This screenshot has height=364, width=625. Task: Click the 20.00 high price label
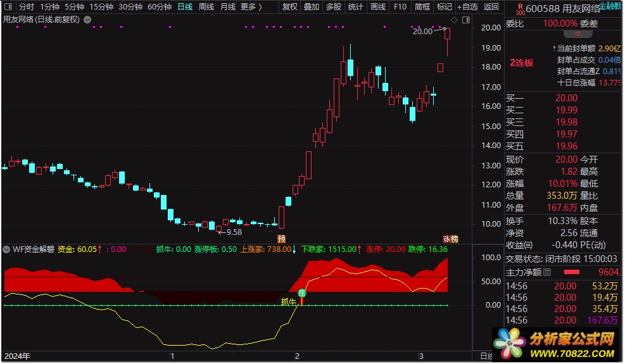(x=422, y=31)
